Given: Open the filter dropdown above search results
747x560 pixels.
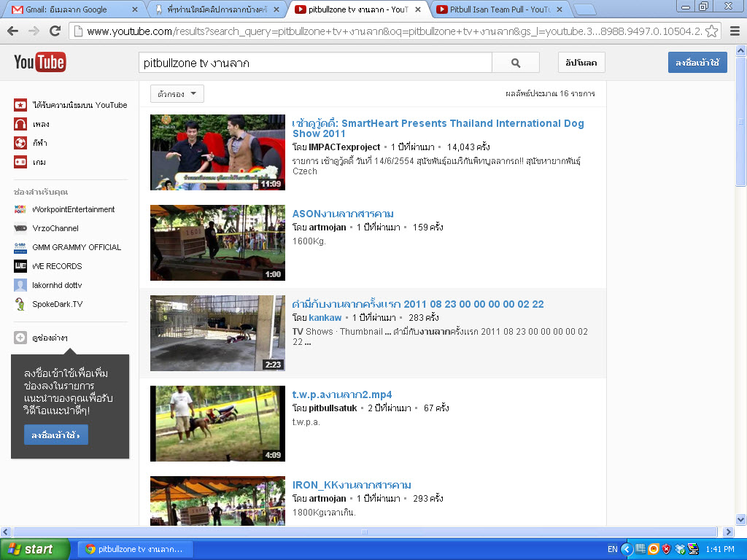Looking at the screenshot, I should pyautogui.click(x=177, y=94).
